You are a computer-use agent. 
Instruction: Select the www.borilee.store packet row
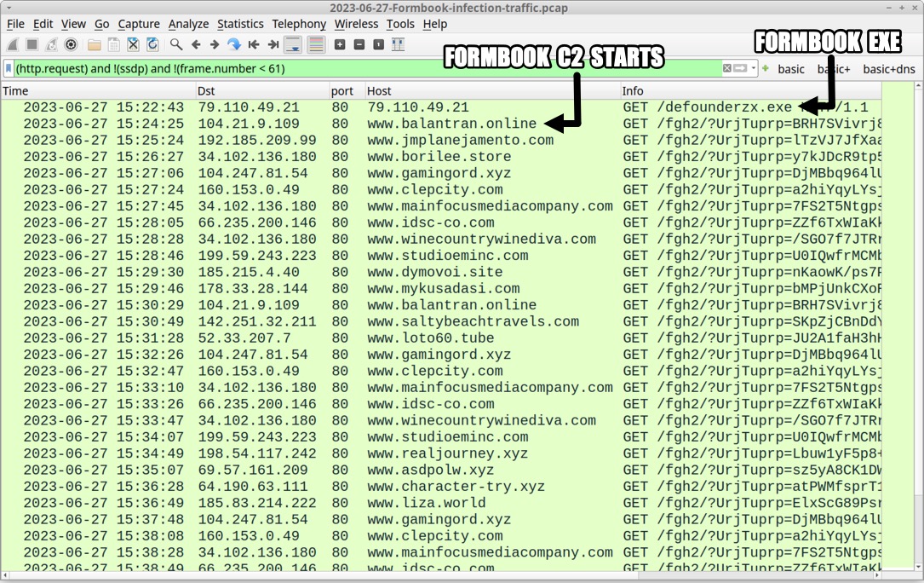[441, 157]
